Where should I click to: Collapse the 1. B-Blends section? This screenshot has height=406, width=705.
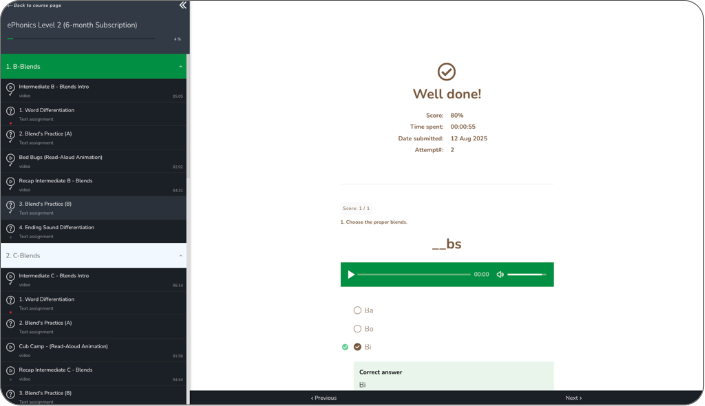click(180, 66)
